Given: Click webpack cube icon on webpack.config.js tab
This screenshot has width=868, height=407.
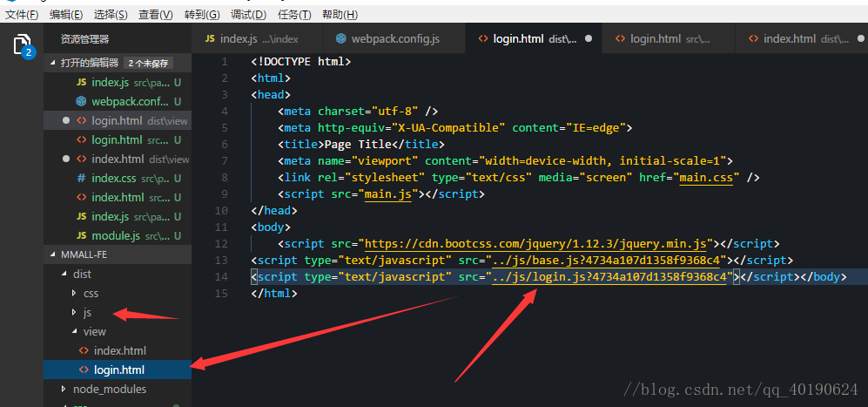Looking at the screenshot, I should (x=341, y=39).
